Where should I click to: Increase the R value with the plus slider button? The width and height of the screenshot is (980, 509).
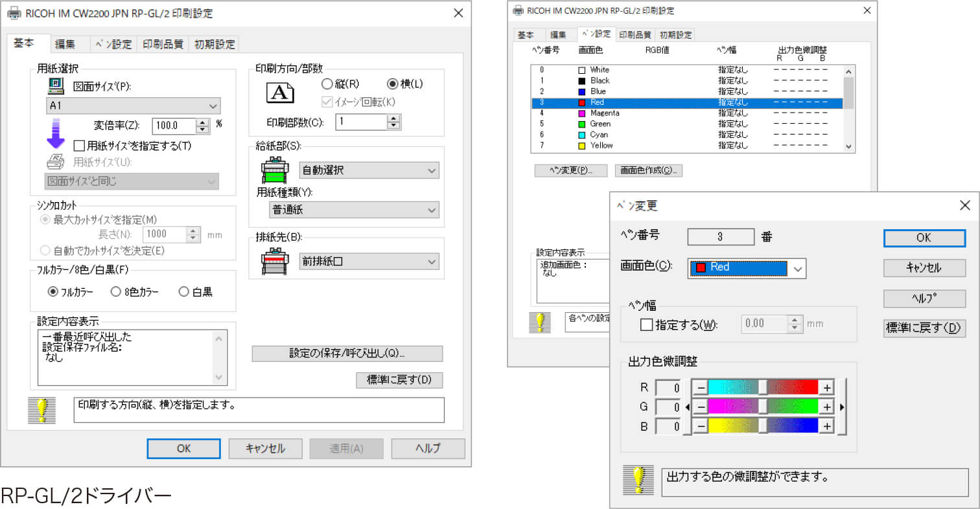click(828, 387)
